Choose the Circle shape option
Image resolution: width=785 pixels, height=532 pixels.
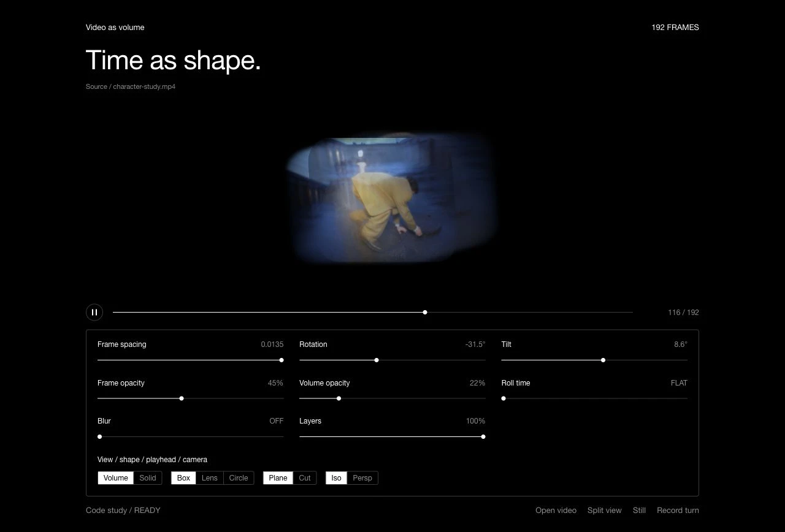239,478
